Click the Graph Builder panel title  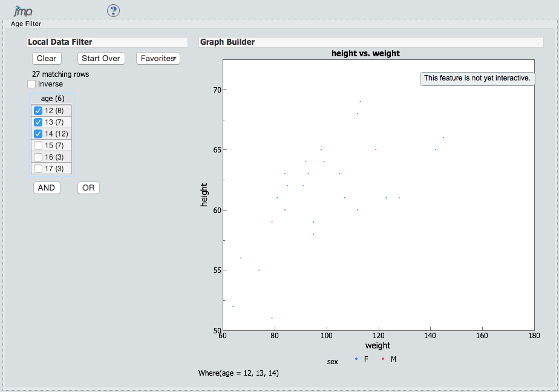click(227, 42)
